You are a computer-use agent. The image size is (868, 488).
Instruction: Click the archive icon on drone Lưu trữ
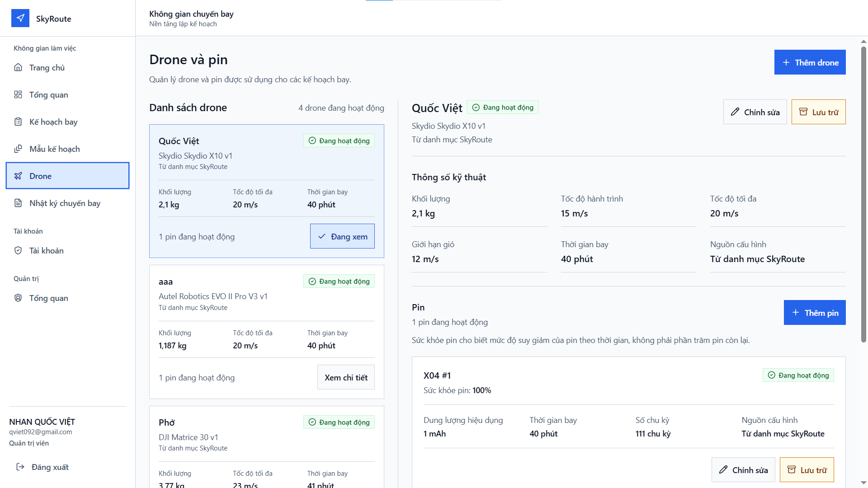point(803,112)
